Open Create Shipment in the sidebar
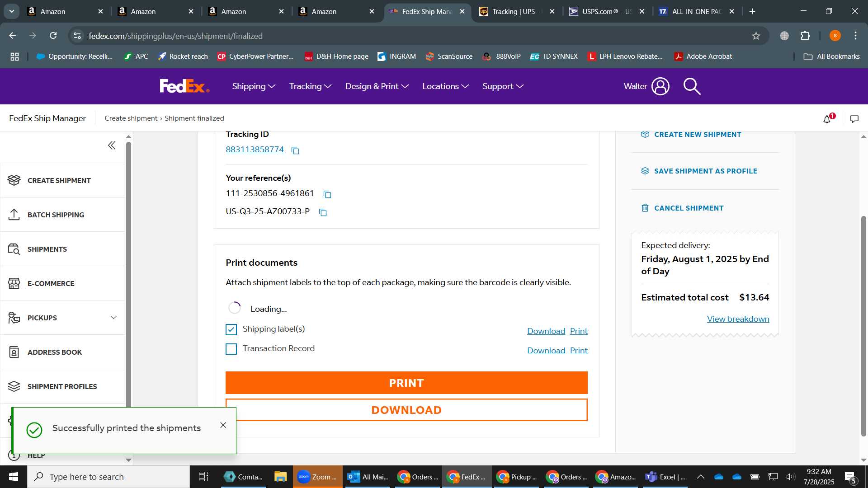Screen dimensions: 868x488 [x=62, y=180]
